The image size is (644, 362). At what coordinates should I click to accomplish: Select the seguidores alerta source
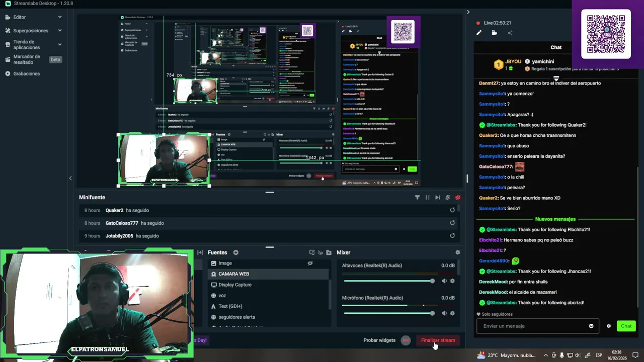[x=268, y=317]
